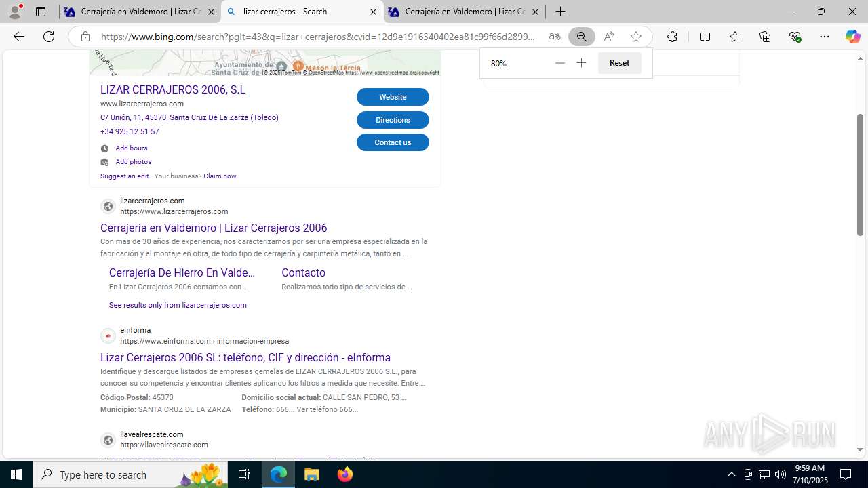Open Cerrajería en Valdemoro search result
Viewport: 868px width, 488px height.
[214, 228]
